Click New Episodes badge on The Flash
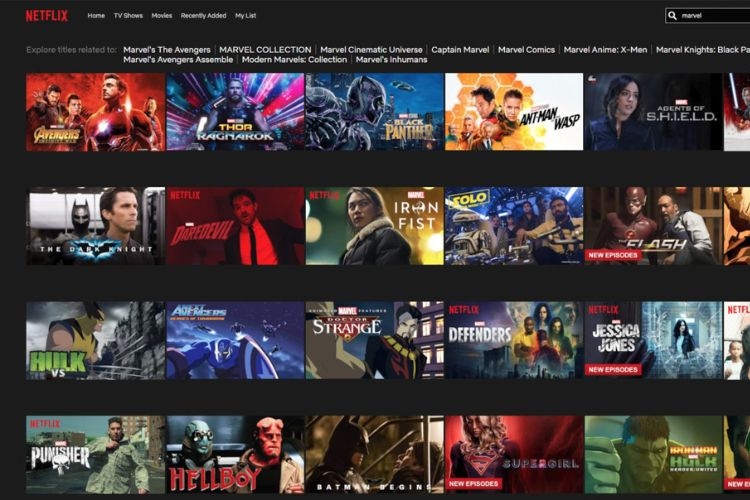 (x=613, y=256)
